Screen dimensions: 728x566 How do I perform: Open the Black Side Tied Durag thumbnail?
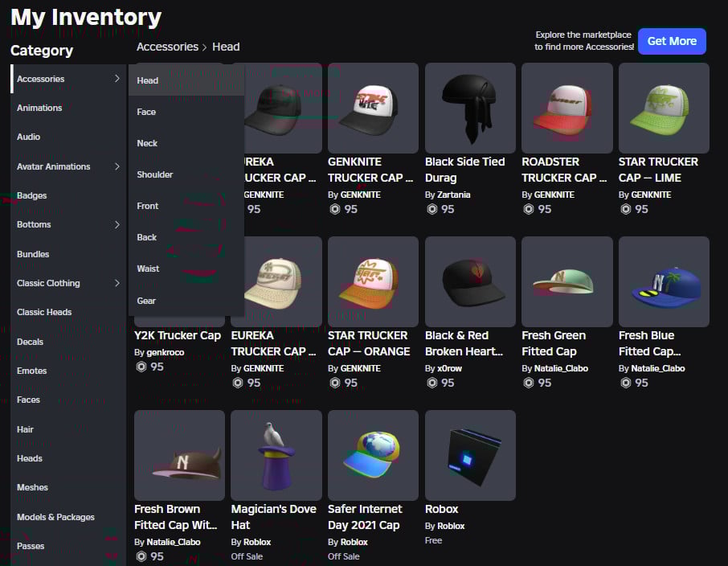click(x=470, y=108)
